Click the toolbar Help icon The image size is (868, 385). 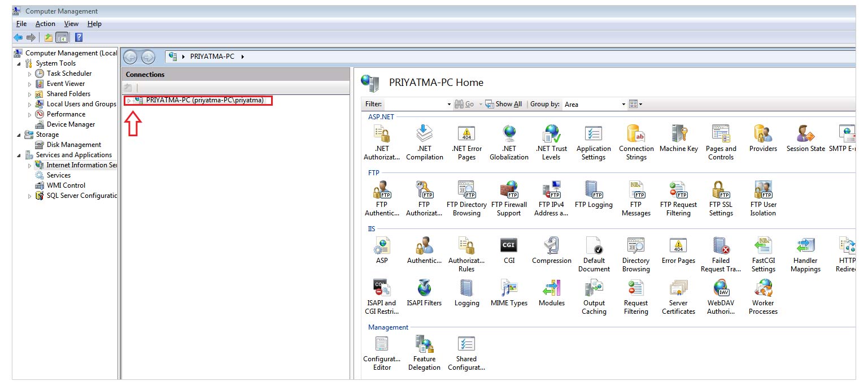pyautogui.click(x=78, y=37)
